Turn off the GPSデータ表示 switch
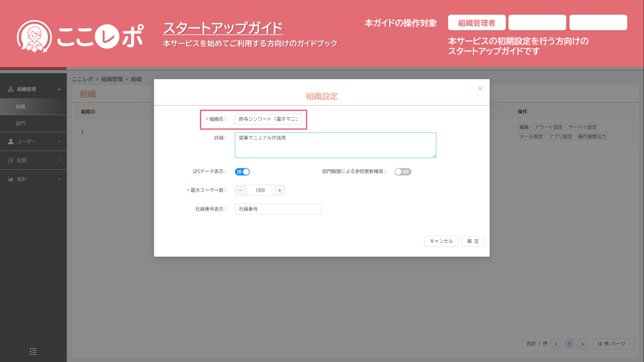Viewport: 644px width, 362px height. tap(242, 172)
